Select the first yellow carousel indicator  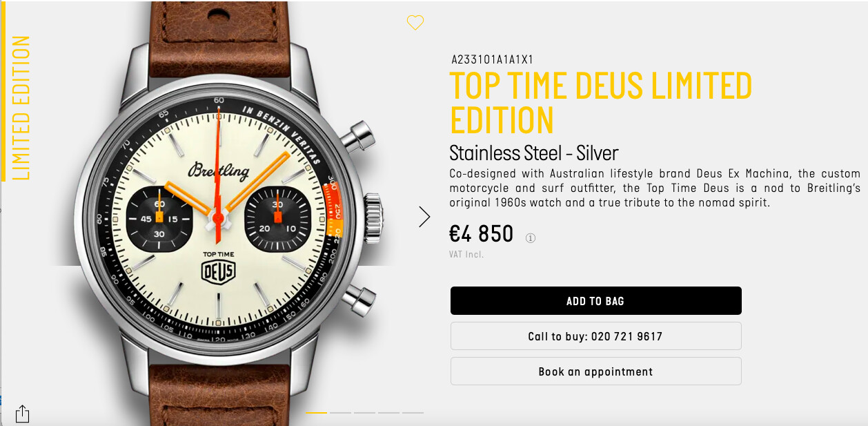pos(316,412)
